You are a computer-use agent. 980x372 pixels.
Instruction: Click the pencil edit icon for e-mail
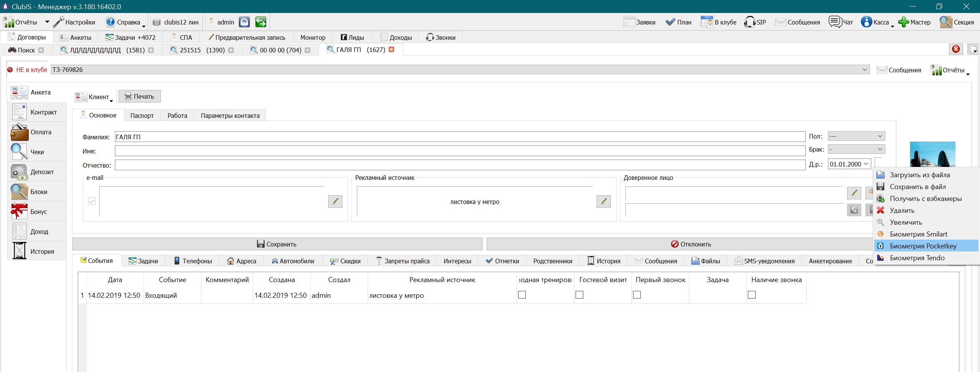pos(335,201)
